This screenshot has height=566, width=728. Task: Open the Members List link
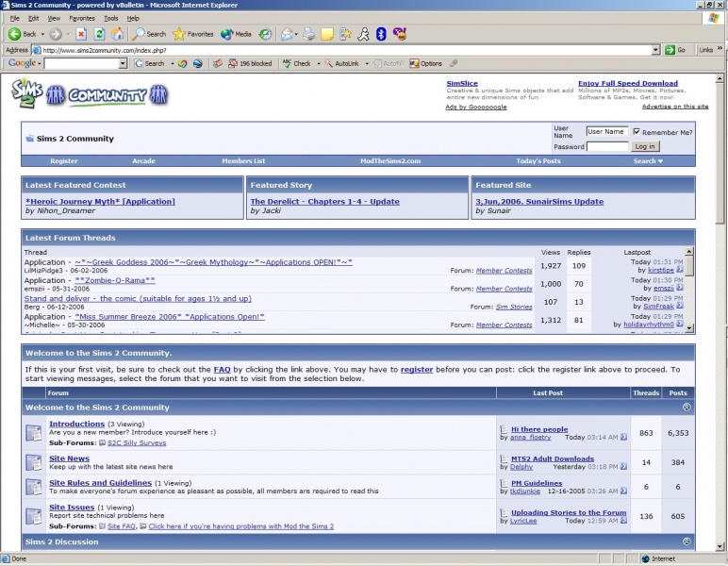point(243,161)
